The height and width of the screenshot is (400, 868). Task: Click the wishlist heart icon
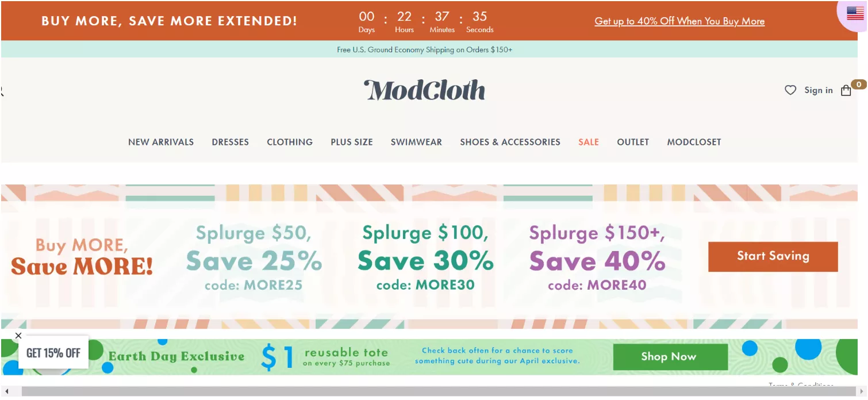coord(790,90)
